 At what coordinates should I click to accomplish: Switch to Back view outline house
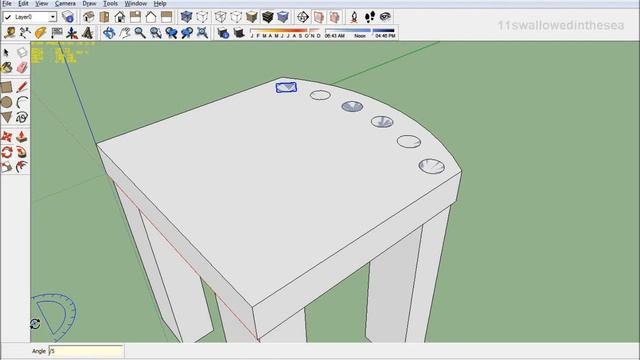pyautogui.click(x=151, y=17)
